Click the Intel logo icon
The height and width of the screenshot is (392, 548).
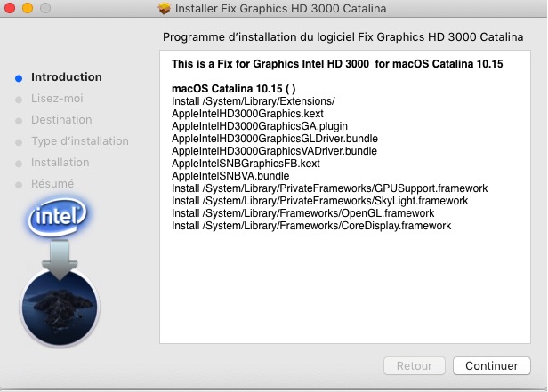(58, 217)
